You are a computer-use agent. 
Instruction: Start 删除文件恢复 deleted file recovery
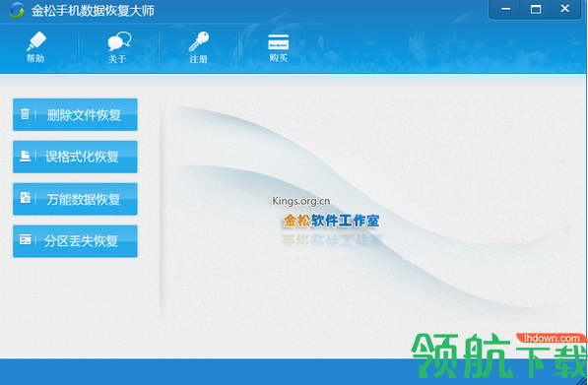pyautogui.click(x=75, y=115)
